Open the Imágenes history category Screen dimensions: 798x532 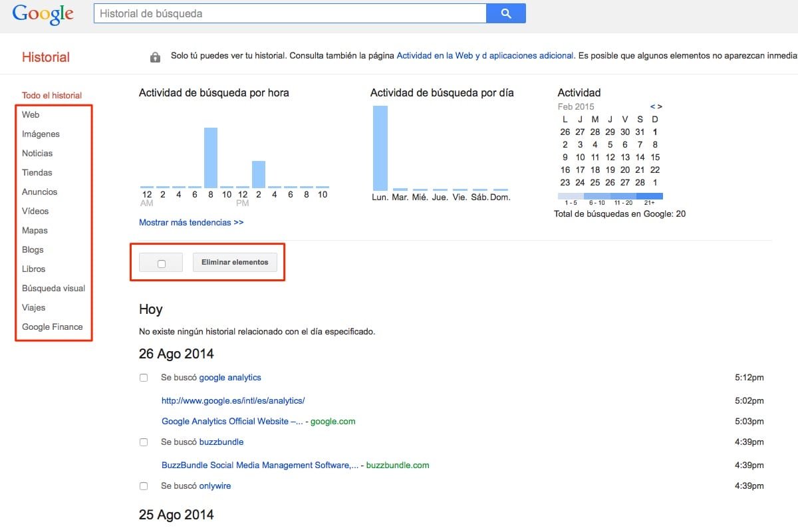tap(41, 134)
